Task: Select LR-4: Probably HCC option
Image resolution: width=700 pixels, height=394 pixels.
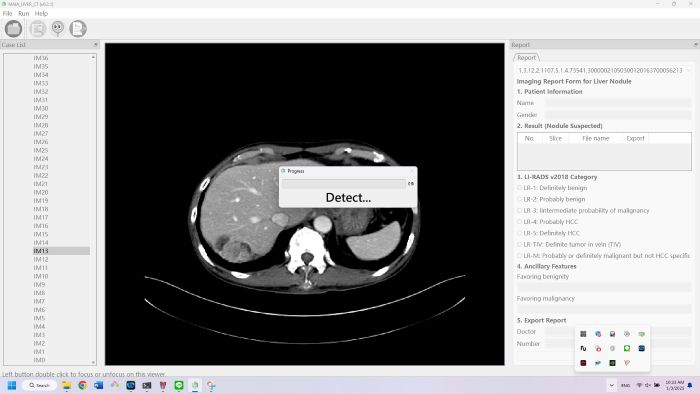Action: coord(548,222)
